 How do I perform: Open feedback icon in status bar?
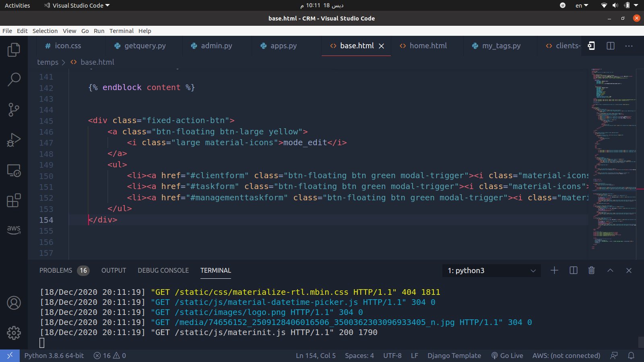tap(614, 356)
